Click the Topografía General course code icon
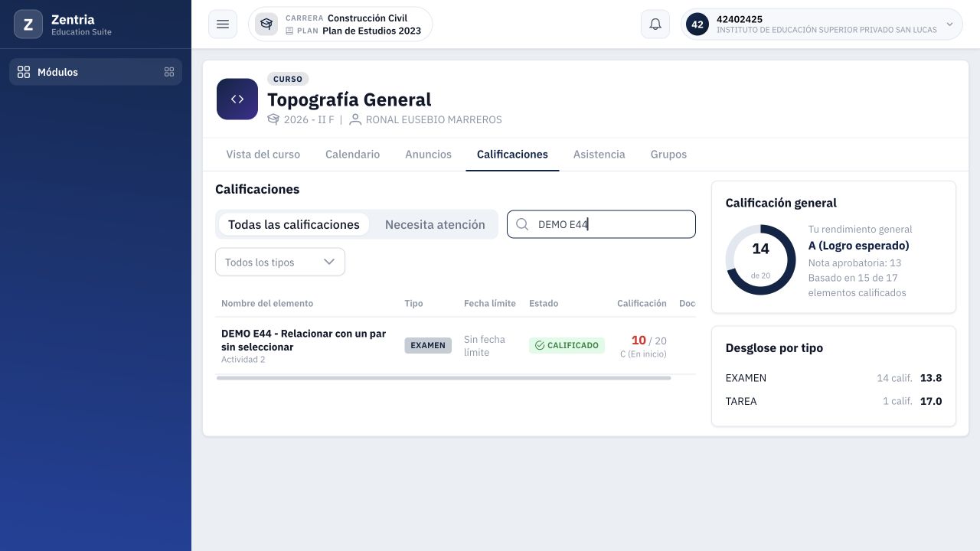Viewport: 980px width, 551px height. [237, 99]
